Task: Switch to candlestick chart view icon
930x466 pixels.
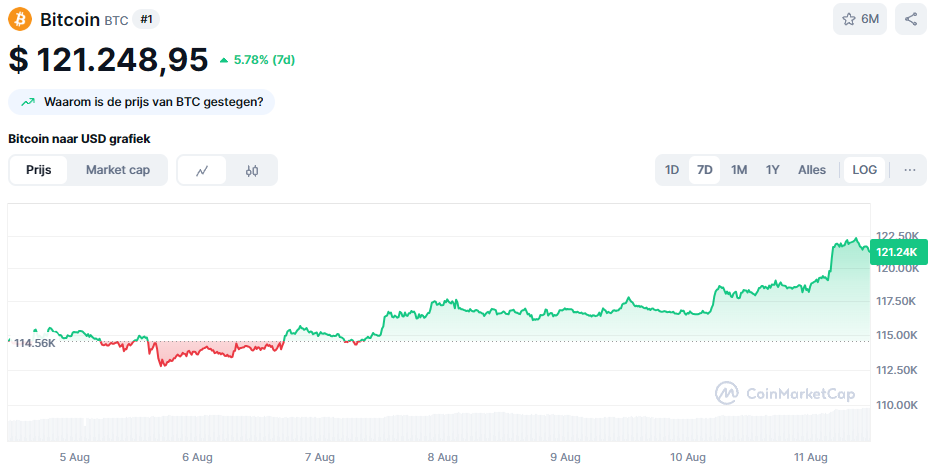Action: point(252,170)
